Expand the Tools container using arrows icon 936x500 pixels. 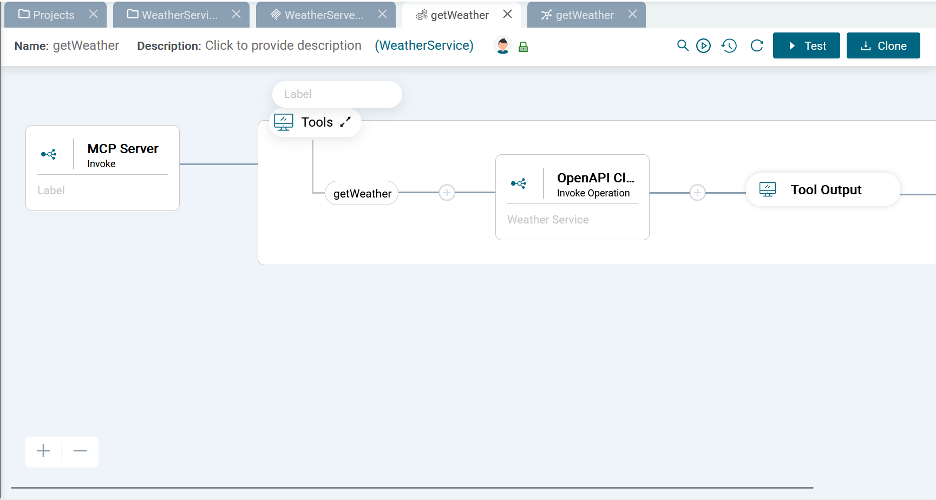click(x=345, y=122)
